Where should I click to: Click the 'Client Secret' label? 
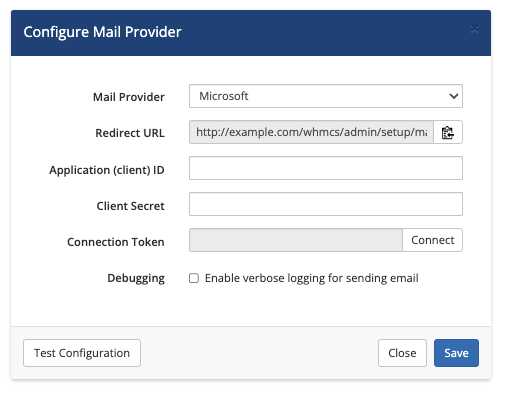[131, 206]
